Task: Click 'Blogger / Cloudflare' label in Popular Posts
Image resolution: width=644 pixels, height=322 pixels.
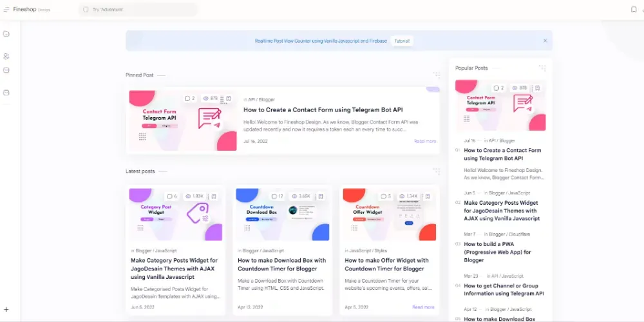Action: tap(509, 234)
